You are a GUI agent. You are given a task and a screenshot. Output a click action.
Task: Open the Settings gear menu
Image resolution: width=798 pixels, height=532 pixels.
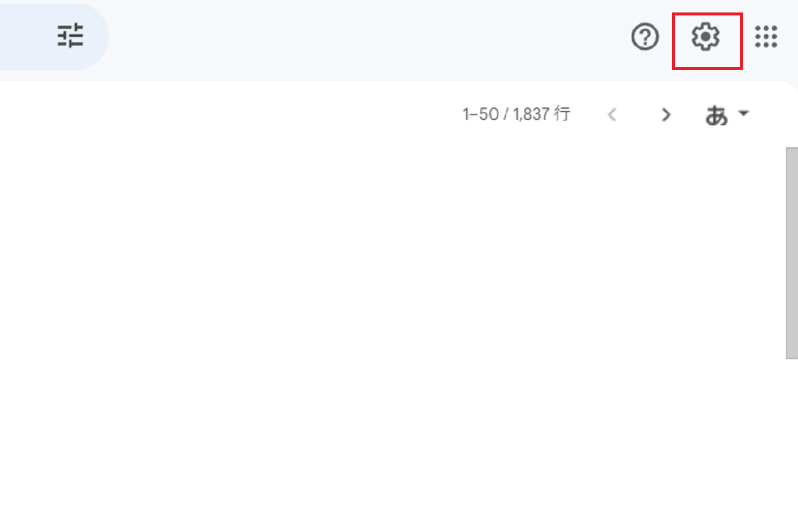point(706,37)
